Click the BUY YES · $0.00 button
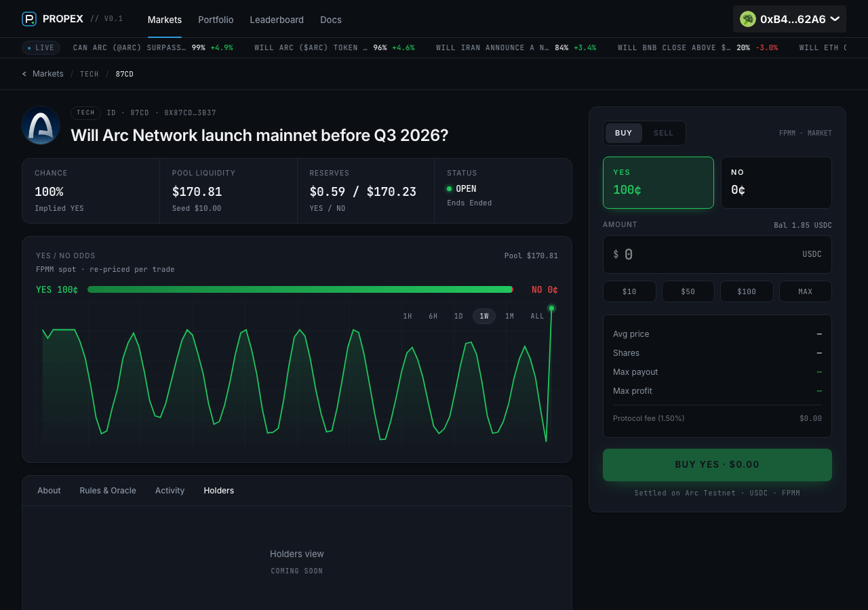868x610 pixels. tap(717, 465)
